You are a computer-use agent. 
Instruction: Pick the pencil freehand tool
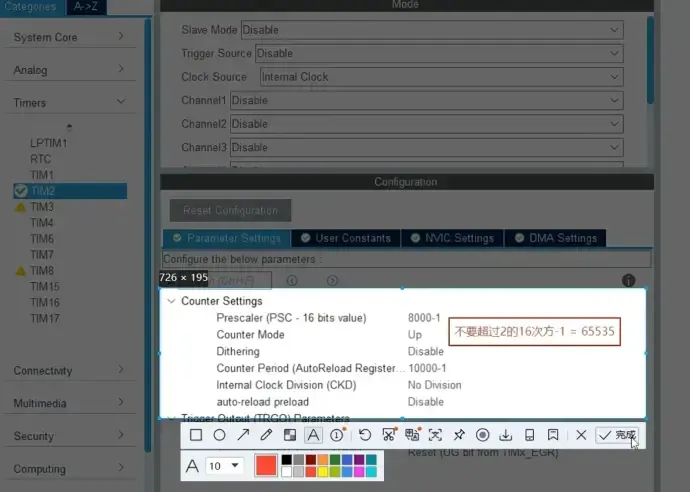[266, 435]
